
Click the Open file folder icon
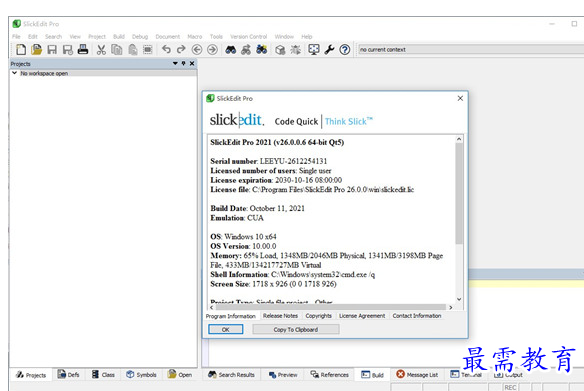pos(36,49)
